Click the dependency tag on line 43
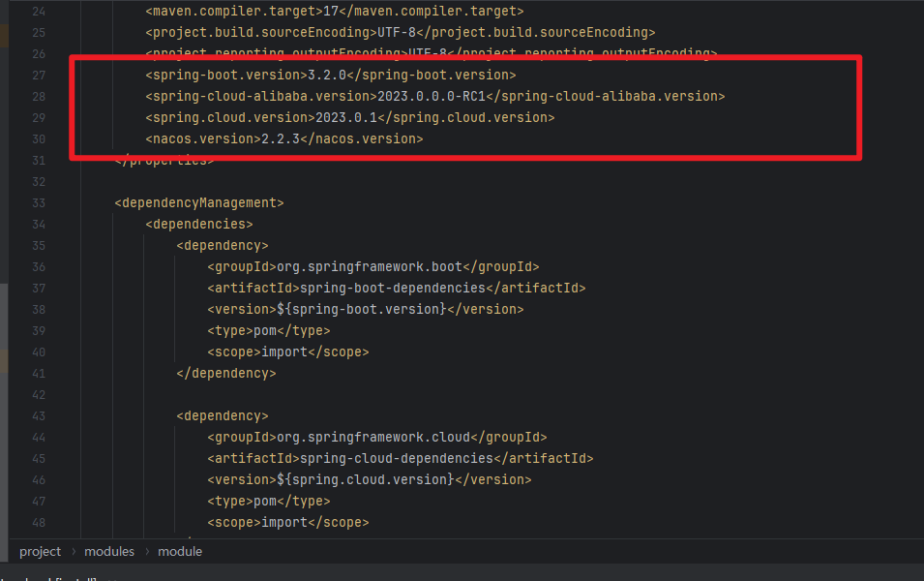The image size is (924, 581). click(x=223, y=415)
